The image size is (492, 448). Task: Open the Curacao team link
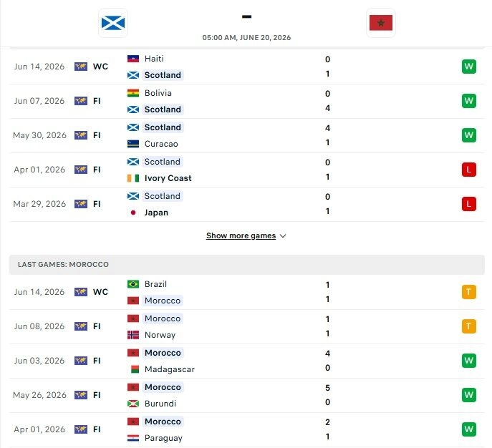161,144
